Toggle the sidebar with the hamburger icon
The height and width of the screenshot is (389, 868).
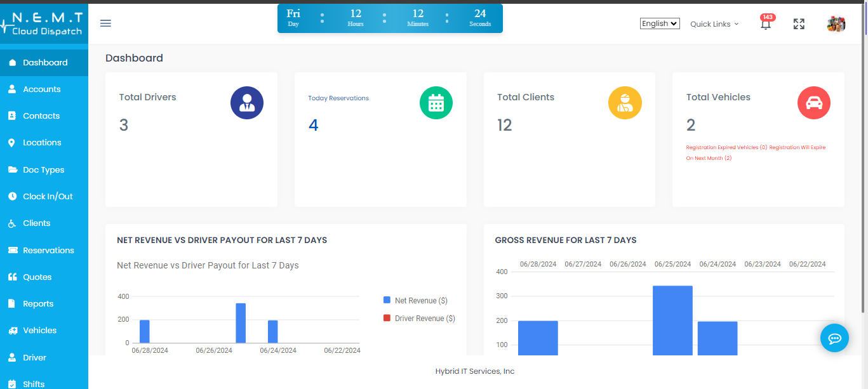coord(105,23)
